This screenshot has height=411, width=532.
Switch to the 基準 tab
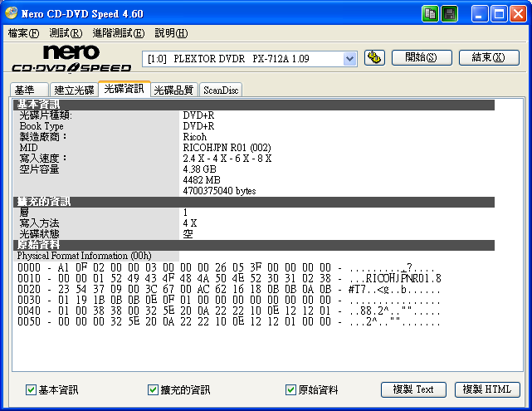tap(29, 90)
